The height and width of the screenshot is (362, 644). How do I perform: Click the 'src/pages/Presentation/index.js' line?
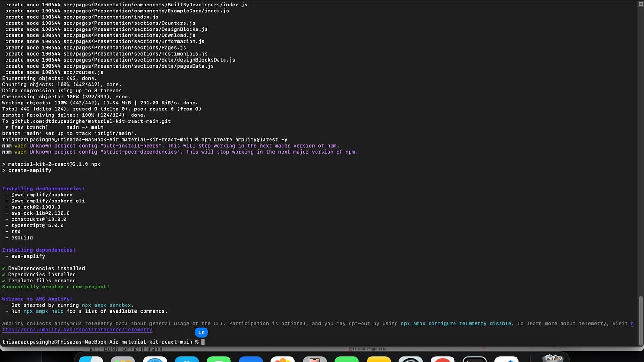pos(82,17)
